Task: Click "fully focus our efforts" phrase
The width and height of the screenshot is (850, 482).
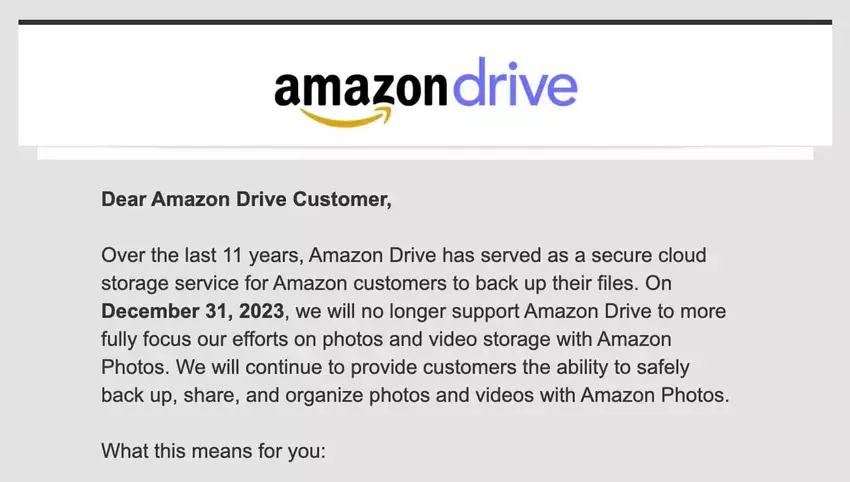Action: (194, 339)
